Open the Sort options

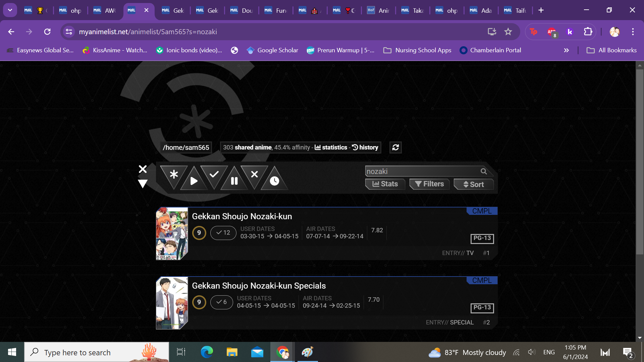click(x=474, y=184)
